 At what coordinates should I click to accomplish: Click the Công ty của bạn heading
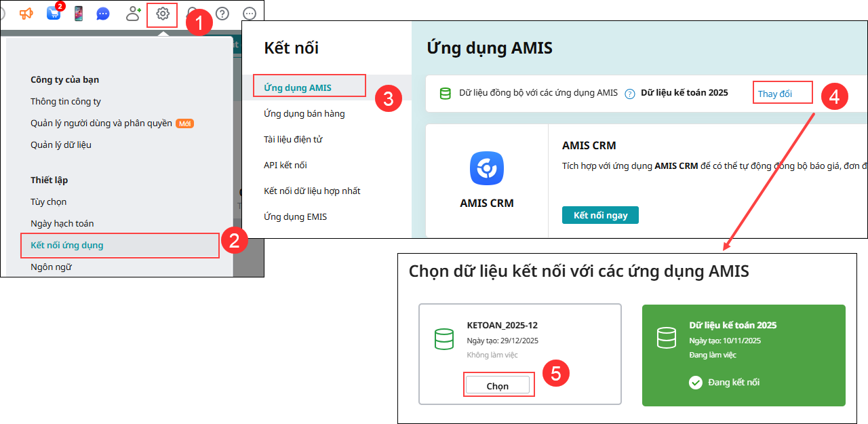pyautogui.click(x=65, y=79)
